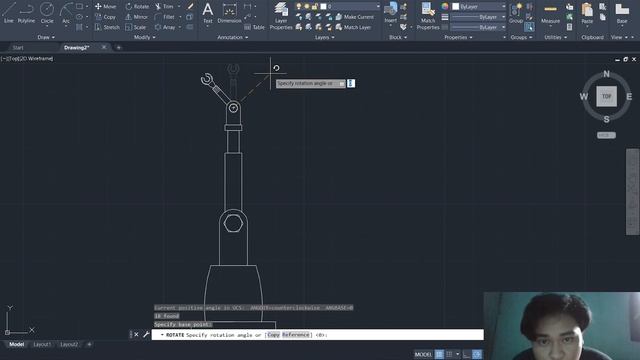The height and width of the screenshot is (360, 640).
Task: Click the Stretch tool
Action: click(x=107, y=27)
